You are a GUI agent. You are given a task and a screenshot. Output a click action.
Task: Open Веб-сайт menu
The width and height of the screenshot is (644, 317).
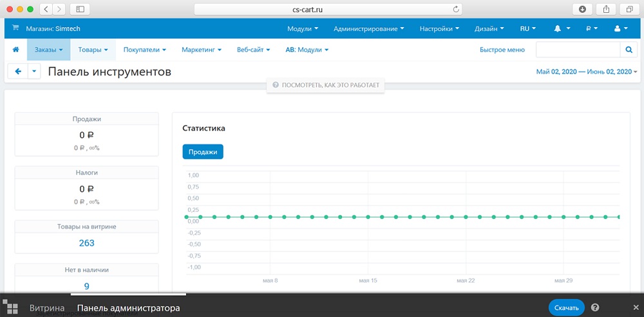coord(253,50)
